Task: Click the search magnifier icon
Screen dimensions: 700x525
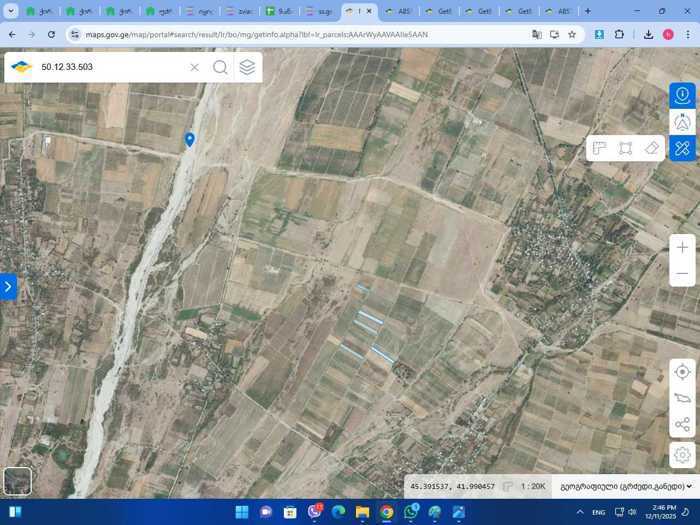Action: click(x=220, y=67)
